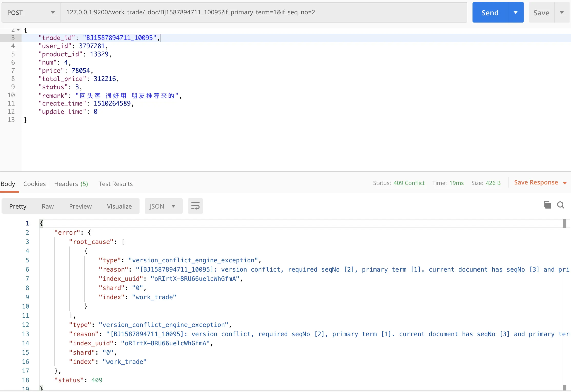571x392 pixels.
Task: Open the JSON format dropdown
Action: pos(163,206)
